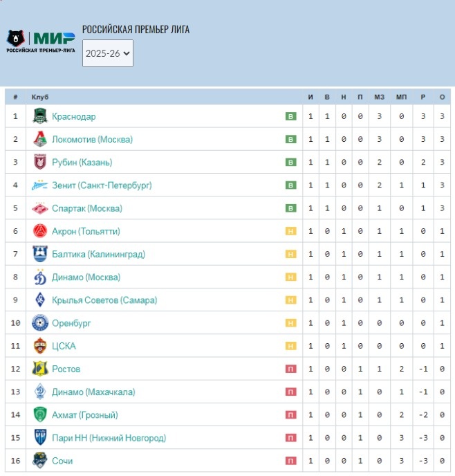Select the Ростов club name link
The height and width of the screenshot is (476, 455).
coord(66,369)
